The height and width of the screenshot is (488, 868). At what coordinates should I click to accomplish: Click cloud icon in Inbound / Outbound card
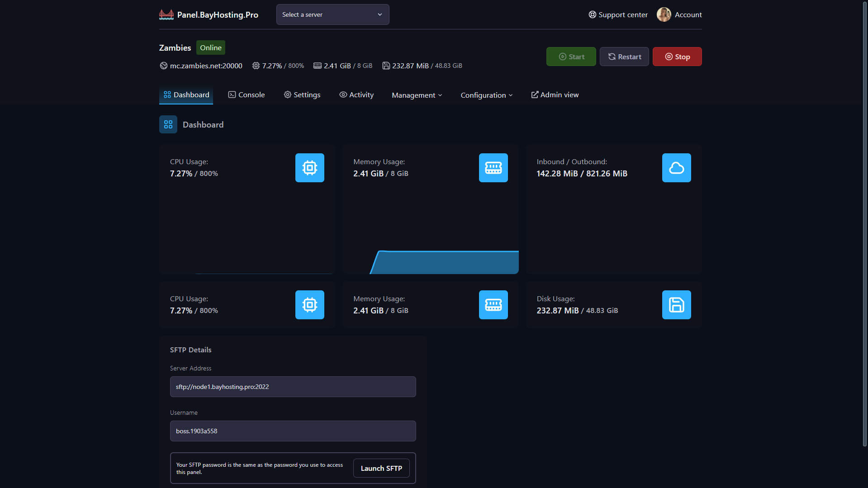[x=676, y=168]
